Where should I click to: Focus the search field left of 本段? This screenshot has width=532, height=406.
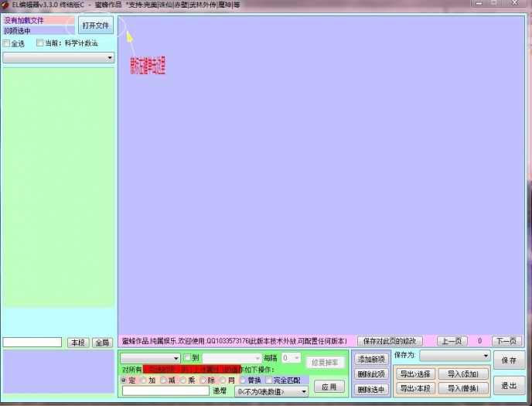[32, 343]
